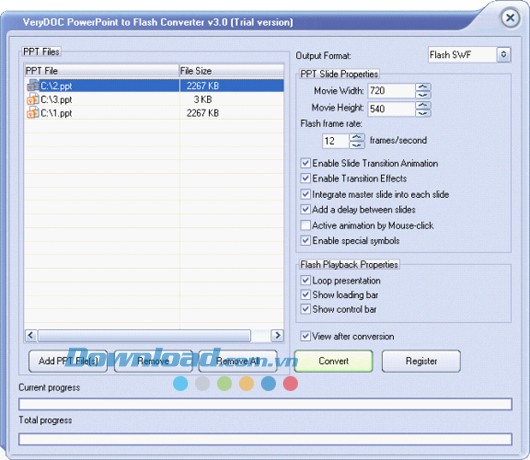The image size is (530, 460).
Task: Start conversion with the Convert button
Action: (334, 361)
